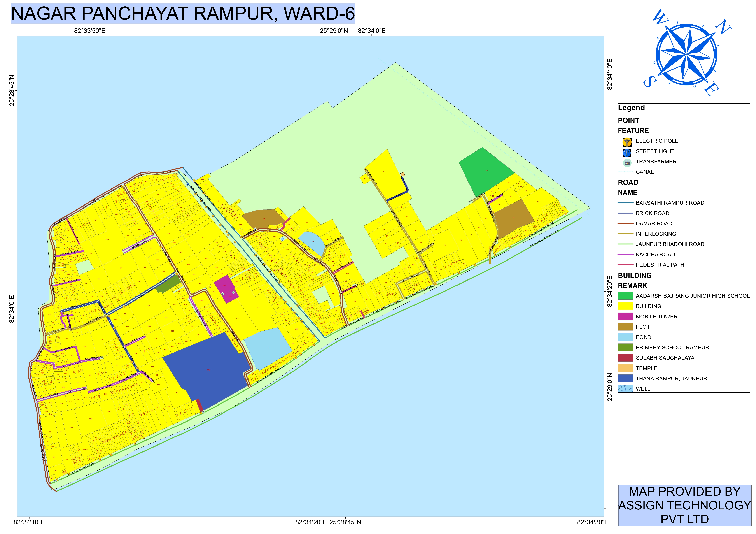Screen dimensions: 756x534
Task: Click the Pond light-blue swatch in legend
Action: coord(625,337)
